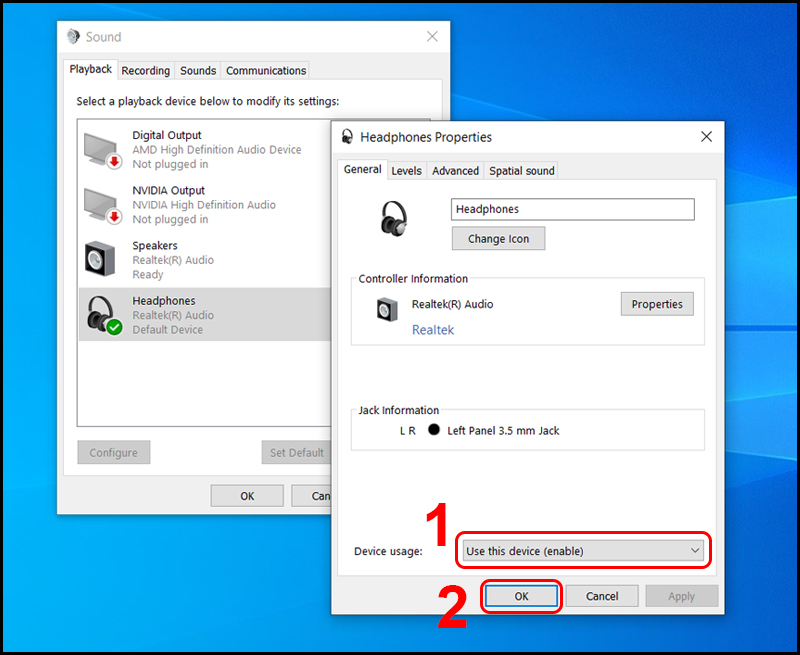Switch to the Levels tab

coord(406,170)
